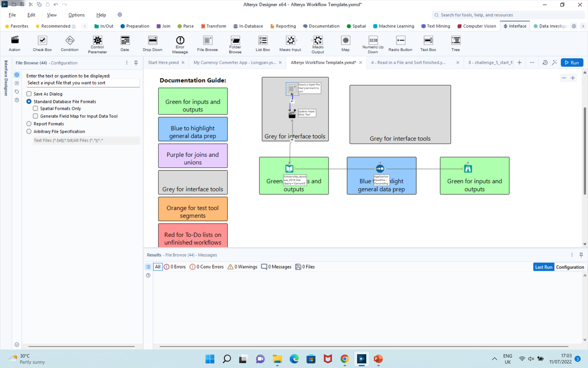
Task: Check Generate Field Map for Input Data Tool
Action: pyautogui.click(x=36, y=116)
